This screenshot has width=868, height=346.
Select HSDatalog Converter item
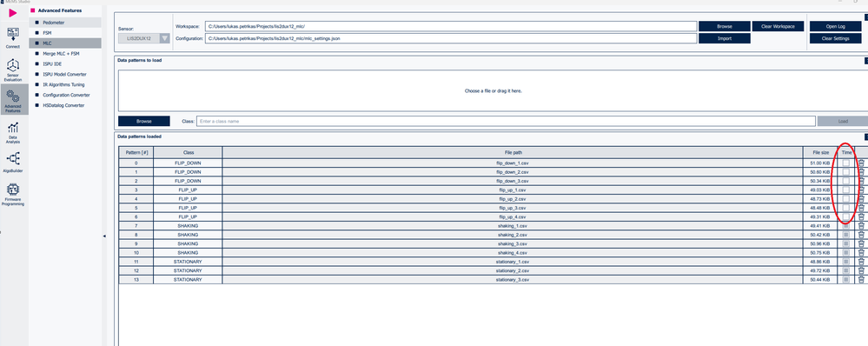pos(65,105)
